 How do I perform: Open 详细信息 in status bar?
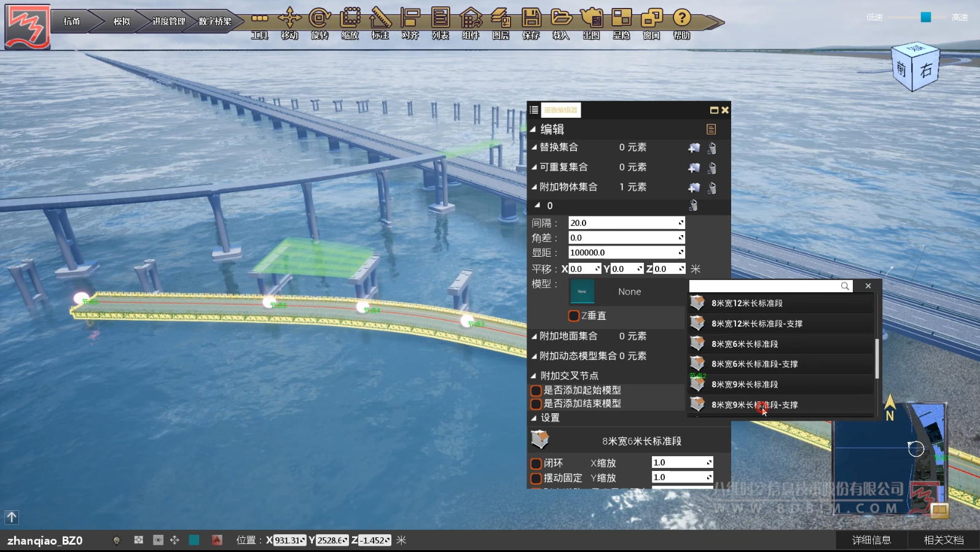click(x=871, y=540)
